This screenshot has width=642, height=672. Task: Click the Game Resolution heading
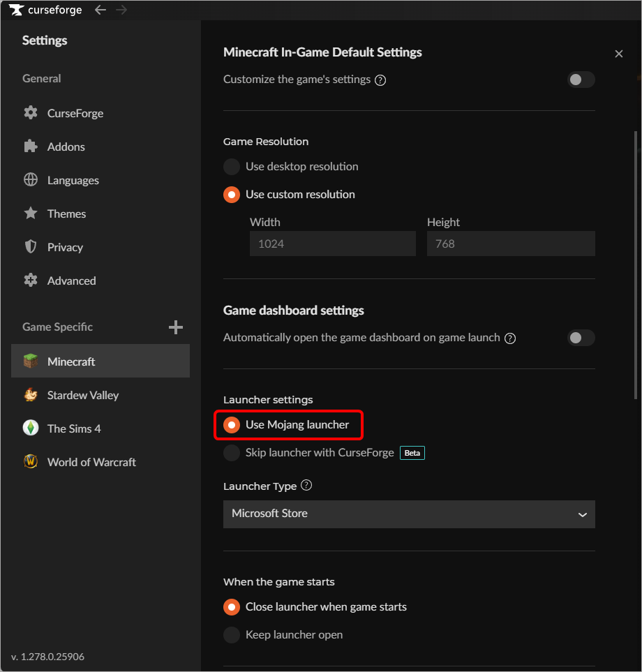tap(266, 142)
